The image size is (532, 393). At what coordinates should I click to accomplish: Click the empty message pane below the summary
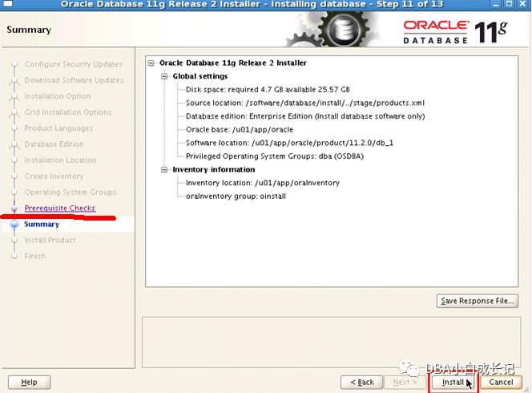pos(331,342)
